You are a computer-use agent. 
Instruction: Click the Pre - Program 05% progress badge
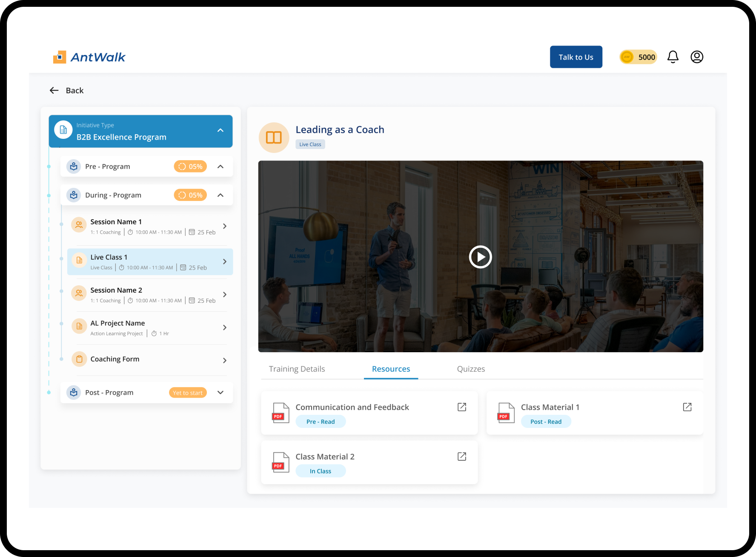tap(190, 167)
